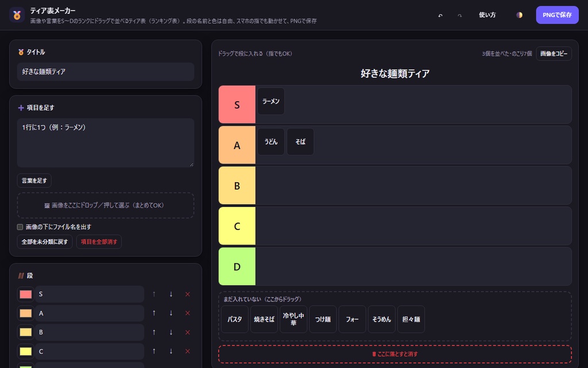Click the image drop zone to choose files
This screenshot has width=588, height=368.
(106, 205)
